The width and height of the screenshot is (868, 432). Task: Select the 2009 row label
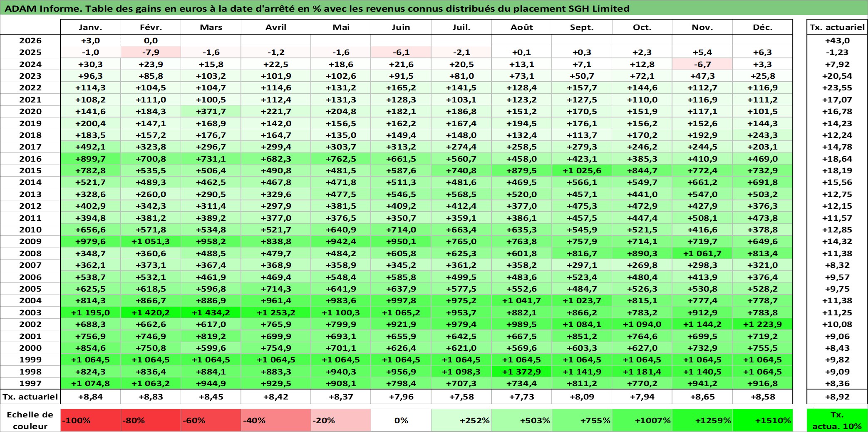[x=30, y=241]
